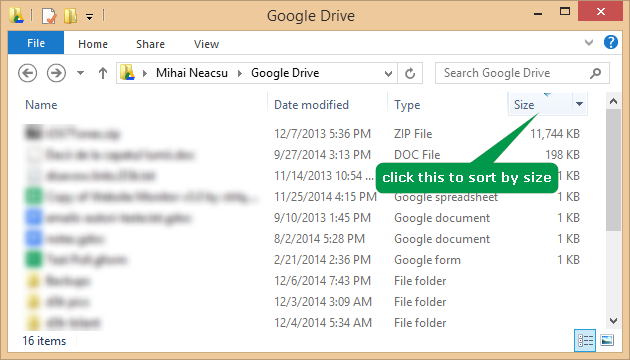Switch to Details view layout
The width and height of the screenshot is (630, 360).
coord(585,341)
